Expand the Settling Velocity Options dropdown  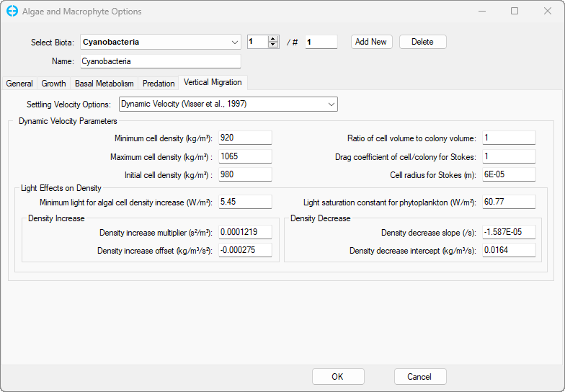click(331, 104)
